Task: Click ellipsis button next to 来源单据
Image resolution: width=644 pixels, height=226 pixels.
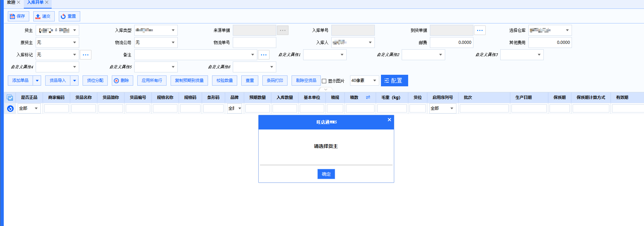Action: [x=283, y=30]
